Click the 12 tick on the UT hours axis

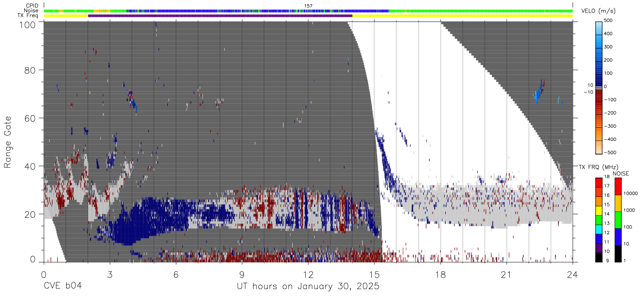(x=308, y=275)
